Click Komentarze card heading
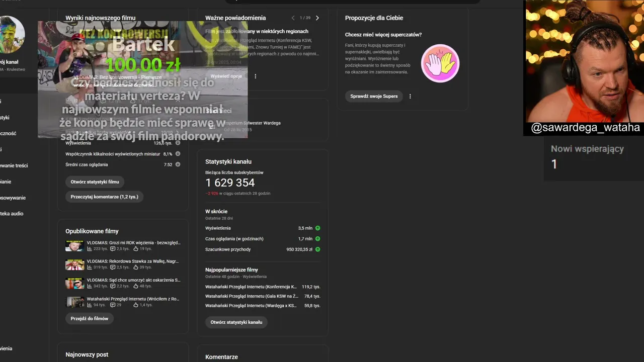 point(221,357)
